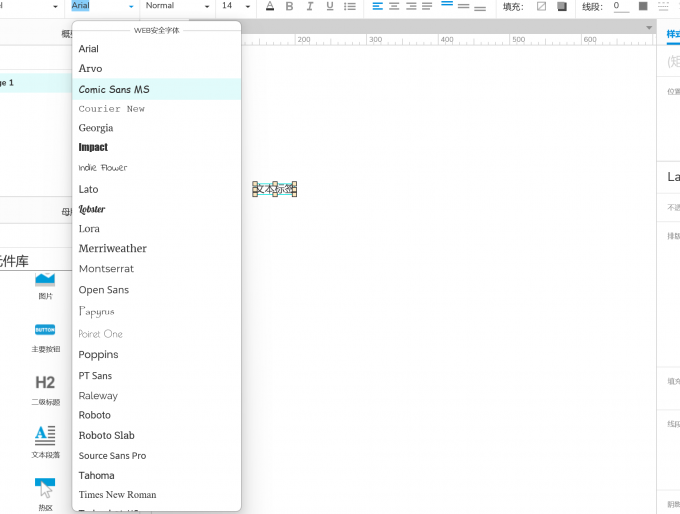The image size is (680, 514).
Task: Open the font color picker
Action: click(x=269, y=7)
